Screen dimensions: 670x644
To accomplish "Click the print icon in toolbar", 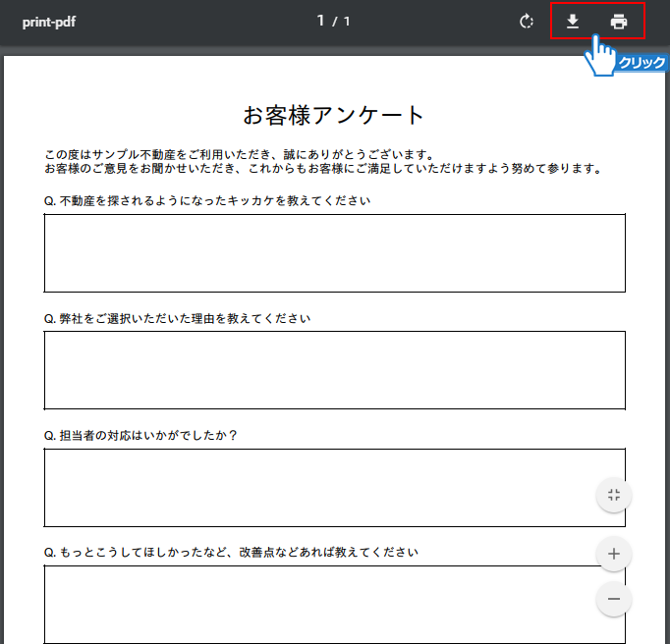I will click(x=619, y=22).
